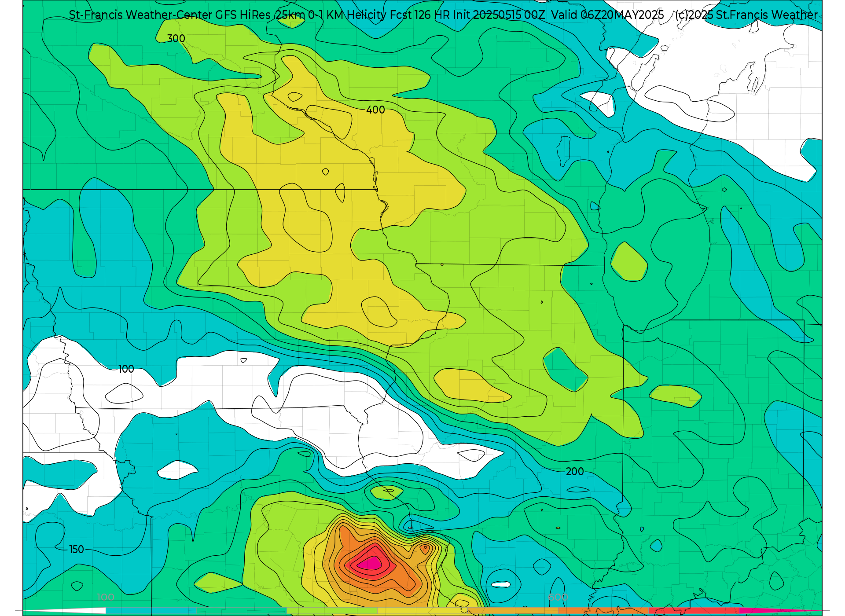845x616 pixels.
Task: Select the red color bar segment
Action: point(694,611)
